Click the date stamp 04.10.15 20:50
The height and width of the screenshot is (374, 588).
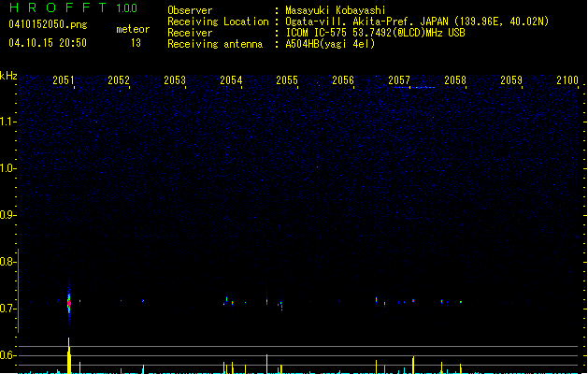tap(48, 43)
